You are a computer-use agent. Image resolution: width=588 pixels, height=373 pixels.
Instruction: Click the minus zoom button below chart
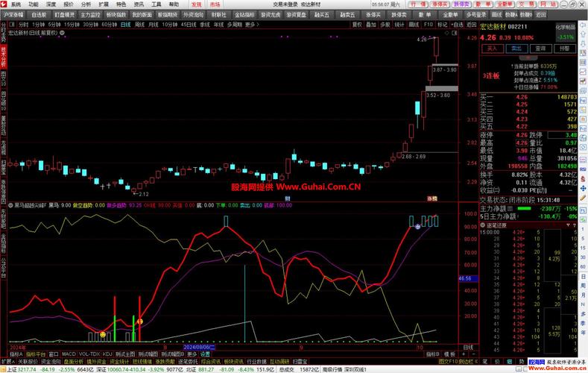(473, 354)
